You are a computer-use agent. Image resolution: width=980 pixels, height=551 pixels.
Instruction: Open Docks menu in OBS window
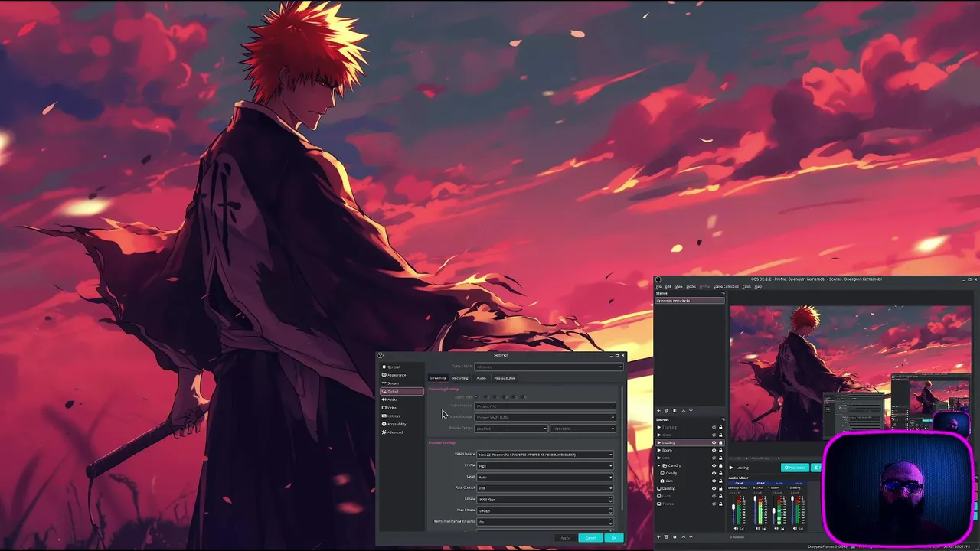click(691, 286)
